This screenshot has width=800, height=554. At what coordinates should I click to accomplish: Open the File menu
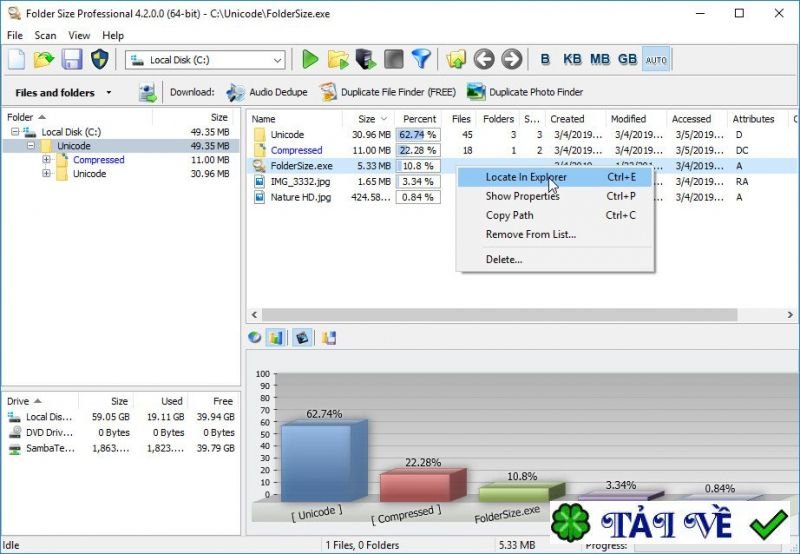tap(15, 35)
